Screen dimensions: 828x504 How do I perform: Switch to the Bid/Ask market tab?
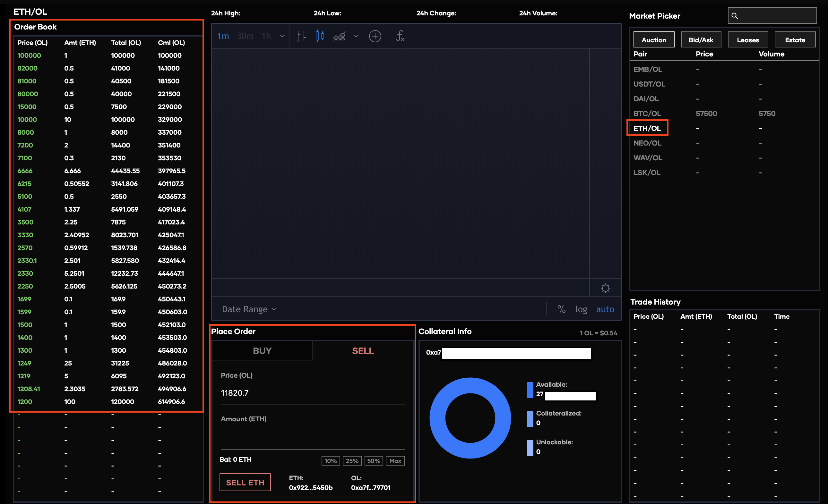coord(701,40)
